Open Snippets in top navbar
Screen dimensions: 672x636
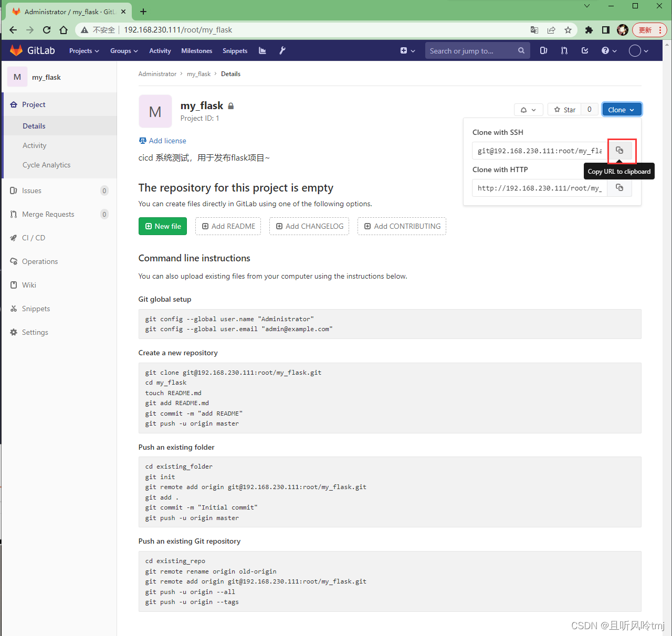[235, 51]
